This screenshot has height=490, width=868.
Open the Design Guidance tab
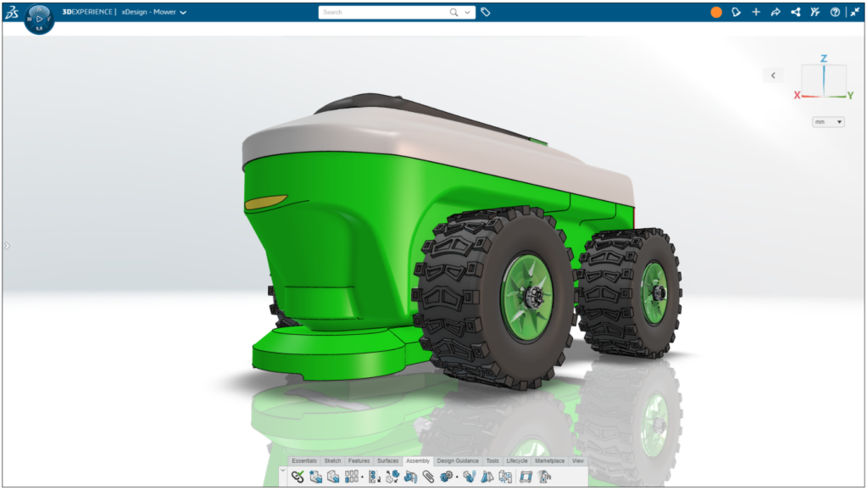(x=459, y=460)
